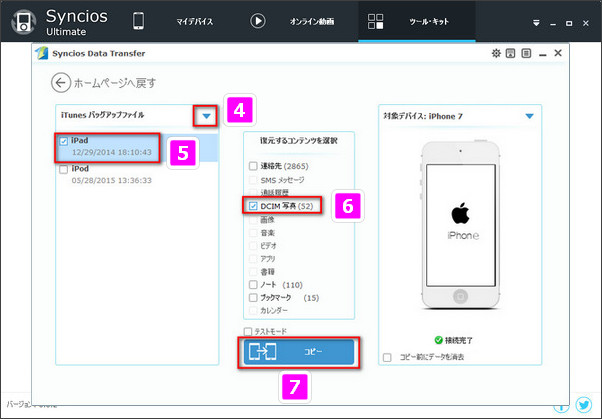This screenshot has height=419, width=602.
Task: Click the phone device icon in header
Action: (x=138, y=21)
